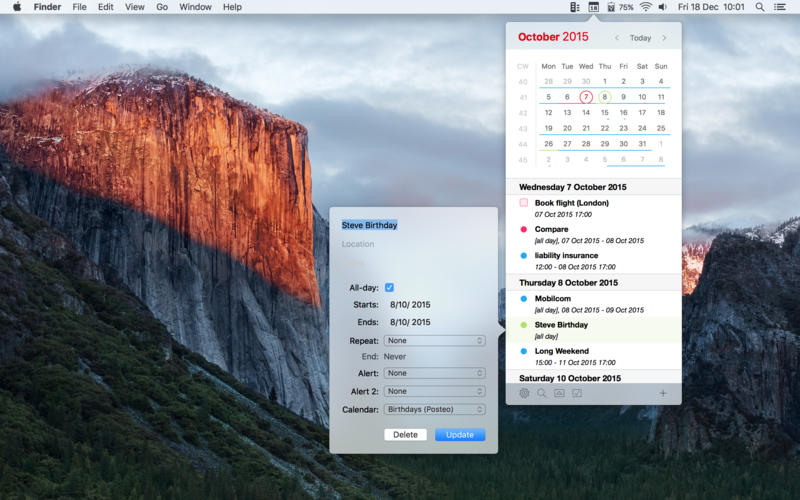Click the Update button

tap(460, 435)
